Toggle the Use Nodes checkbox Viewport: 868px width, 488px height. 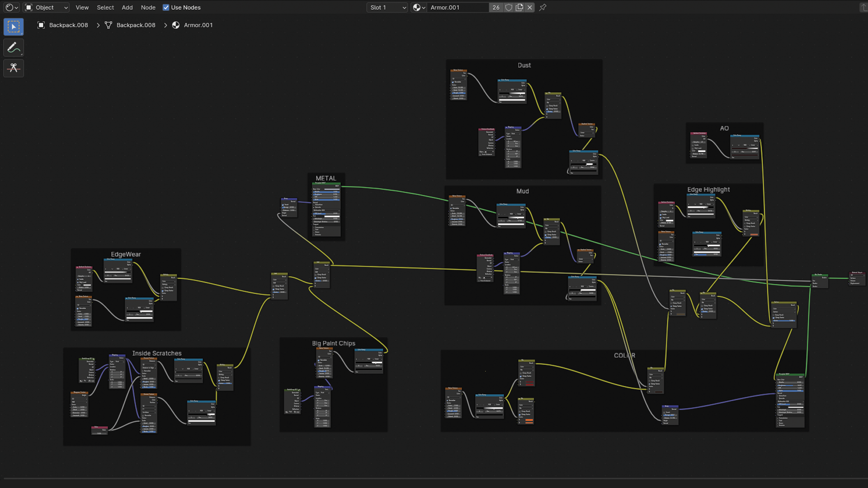tap(166, 7)
